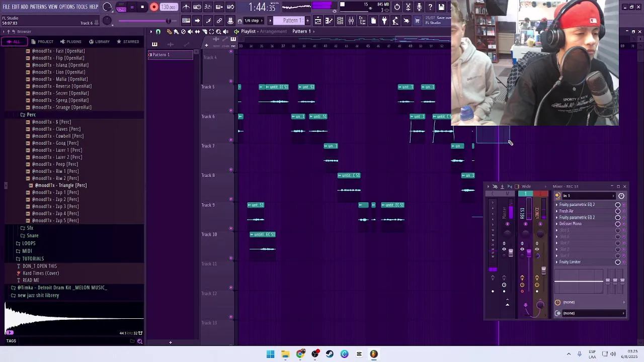Click the save project floppy icon
Screen dimensions: 644x362
[x=441, y=7]
